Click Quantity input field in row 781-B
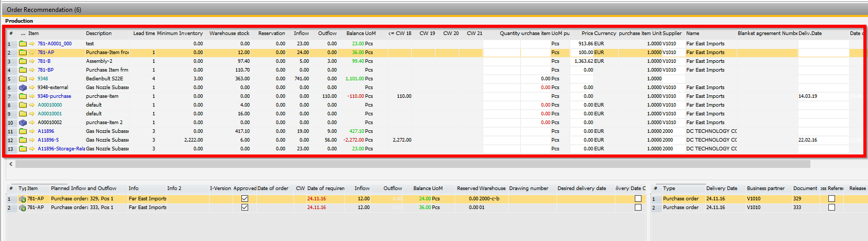 pyautogui.click(x=501, y=61)
